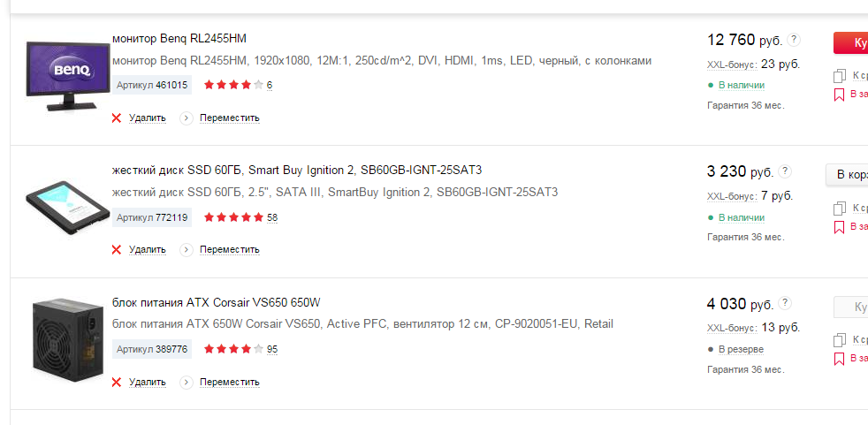Add SSD Smart Buy to cart
This screenshot has width=868, height=425.
(847, 175)
